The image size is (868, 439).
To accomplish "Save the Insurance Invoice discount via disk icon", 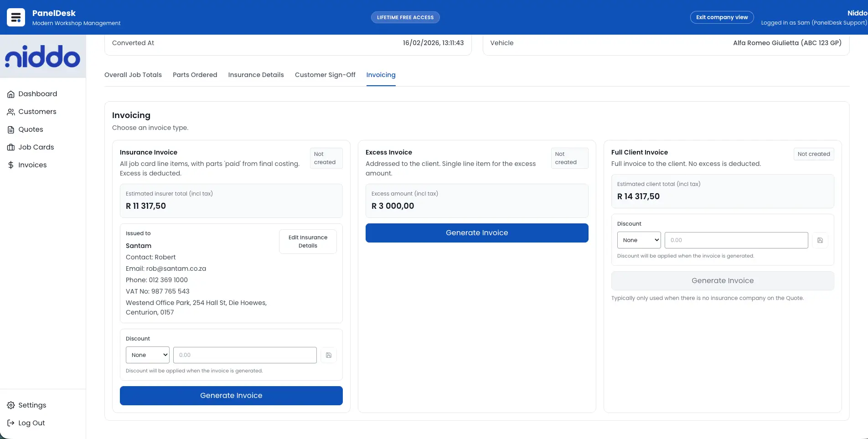I will click(328, 355).
